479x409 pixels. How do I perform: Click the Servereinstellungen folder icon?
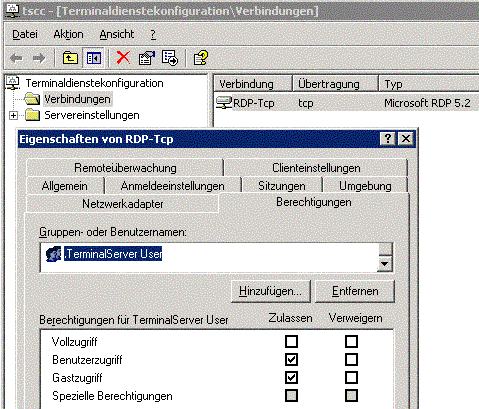tap(33, 115)
